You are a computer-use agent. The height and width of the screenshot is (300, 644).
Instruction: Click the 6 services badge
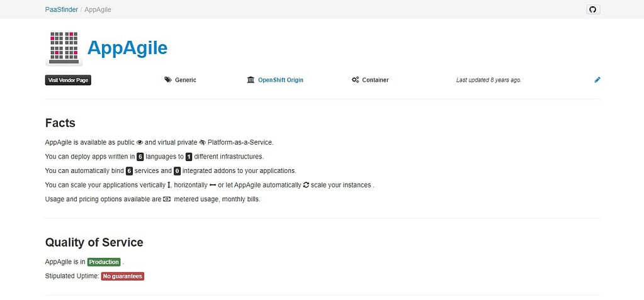pyautogui.click(x=130, y=170)
